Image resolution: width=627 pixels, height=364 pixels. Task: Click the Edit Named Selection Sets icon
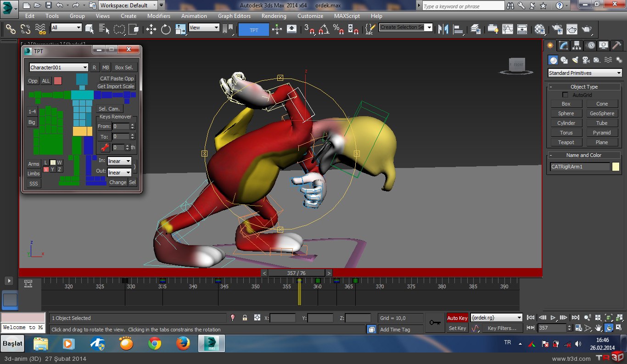tap(369, 29)
